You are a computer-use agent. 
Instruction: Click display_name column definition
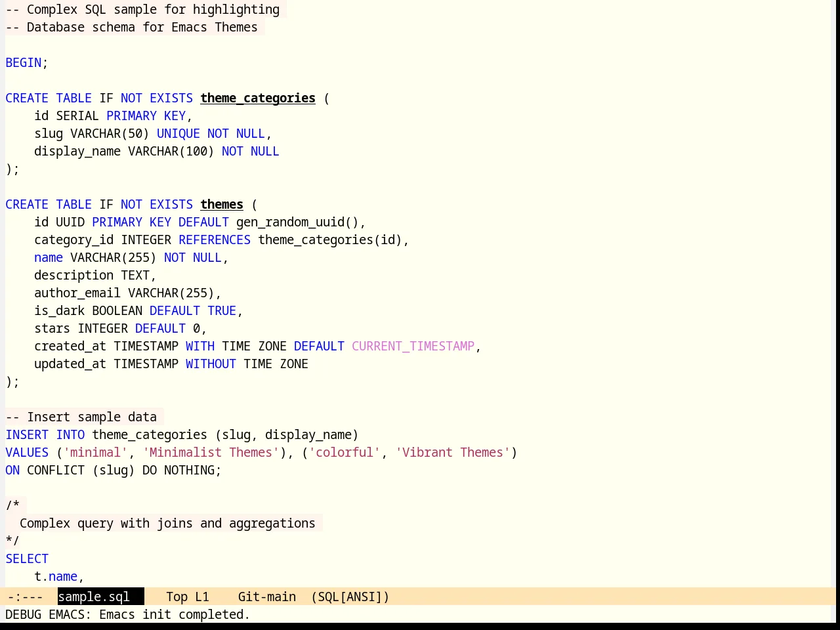(157, 151)
